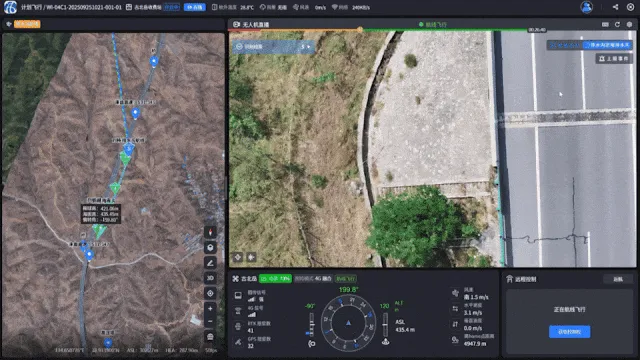
Task: Click the bottom-most map toolbar icon
Action: (210, 337)
